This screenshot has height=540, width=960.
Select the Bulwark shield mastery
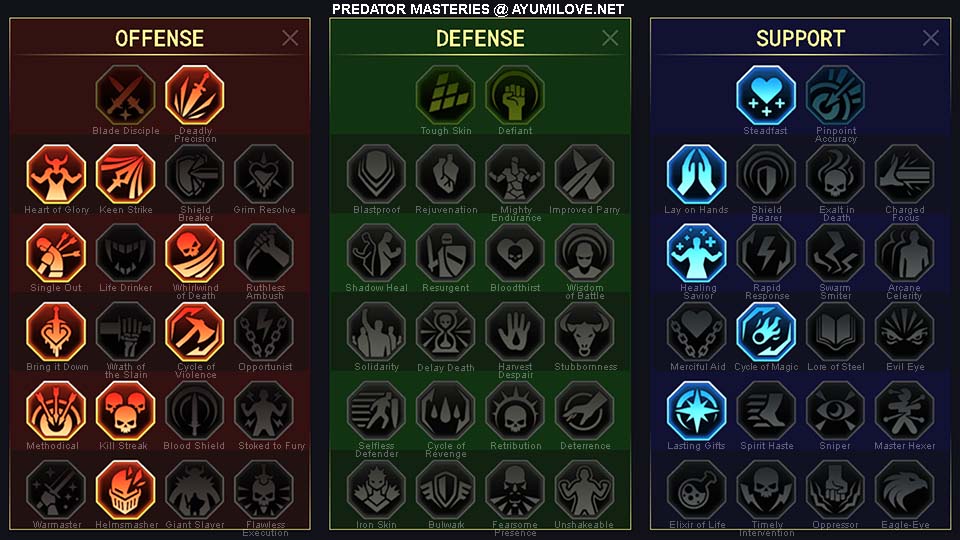coord(446,490)
